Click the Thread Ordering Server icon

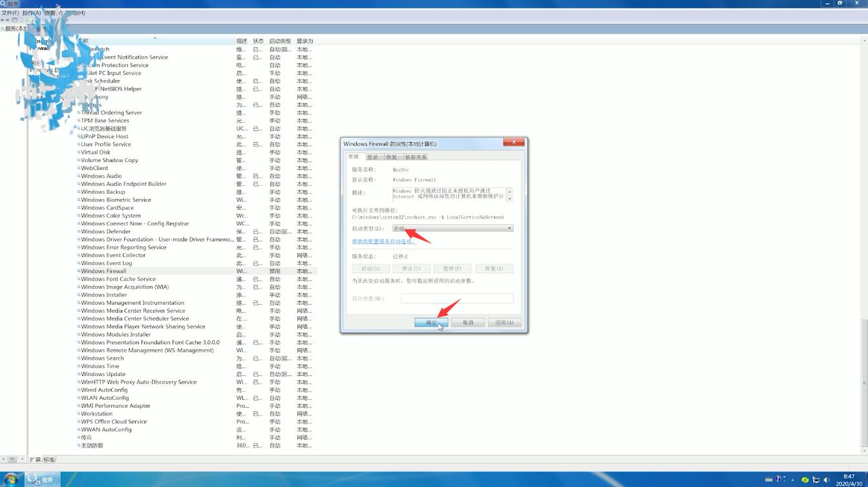[79, 113]
